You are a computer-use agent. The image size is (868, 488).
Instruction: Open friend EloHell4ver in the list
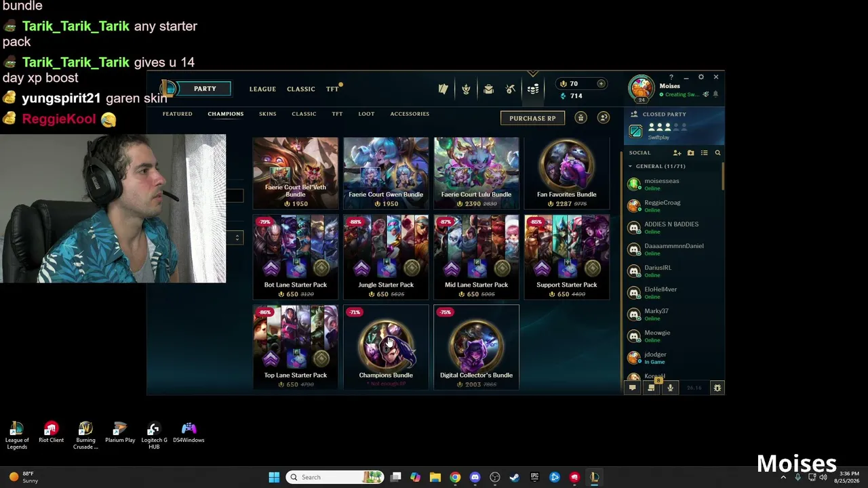[x=673, y=292]
